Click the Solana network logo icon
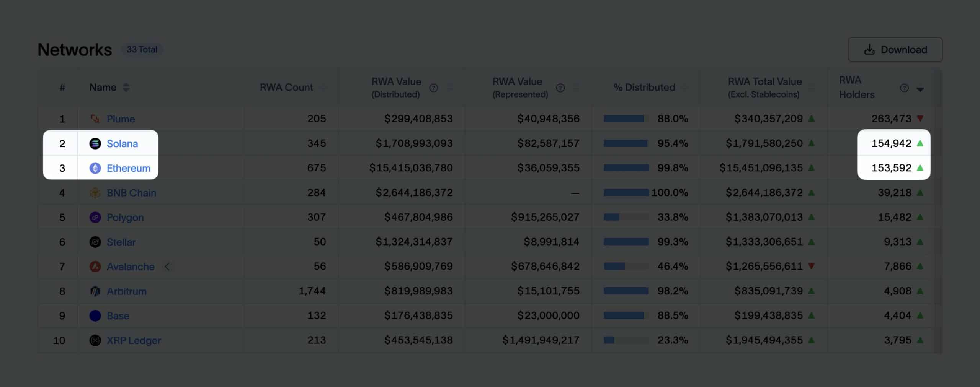This screenshot has height=387, width=980. tap(95, 143)
